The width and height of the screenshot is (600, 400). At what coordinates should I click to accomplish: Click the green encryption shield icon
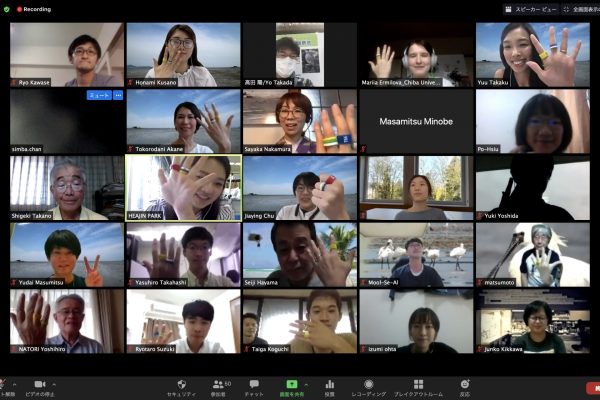7,9
